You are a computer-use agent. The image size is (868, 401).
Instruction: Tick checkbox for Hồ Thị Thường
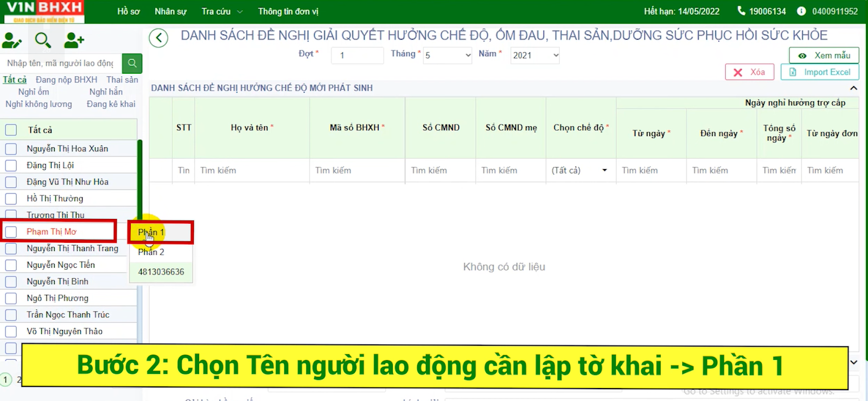[11, 198]
